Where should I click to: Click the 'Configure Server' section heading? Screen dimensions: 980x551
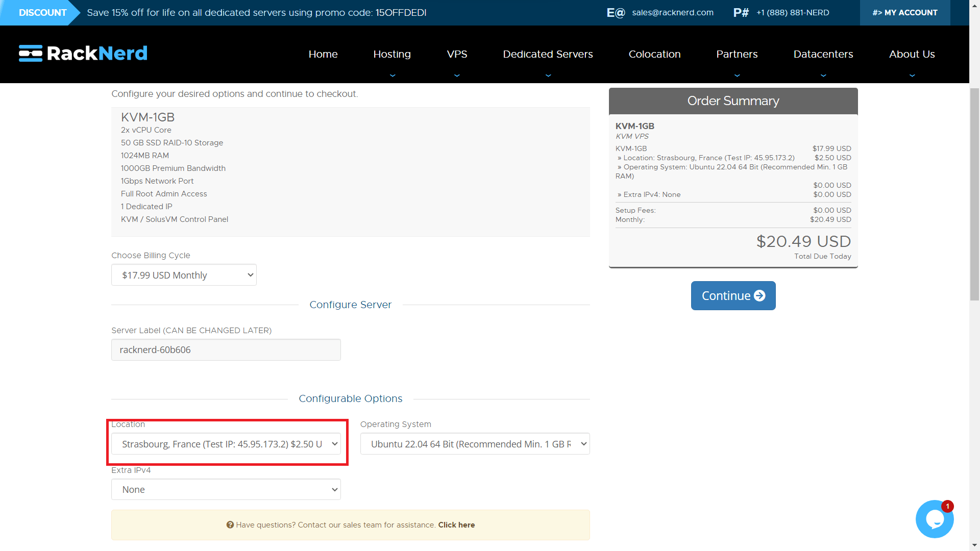(x=350, y=305)
